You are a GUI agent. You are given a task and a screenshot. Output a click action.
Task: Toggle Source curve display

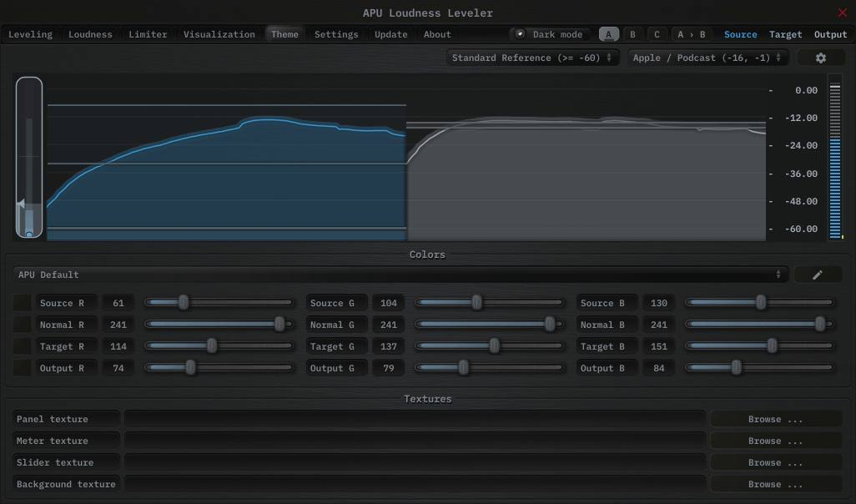coord(740,34)
